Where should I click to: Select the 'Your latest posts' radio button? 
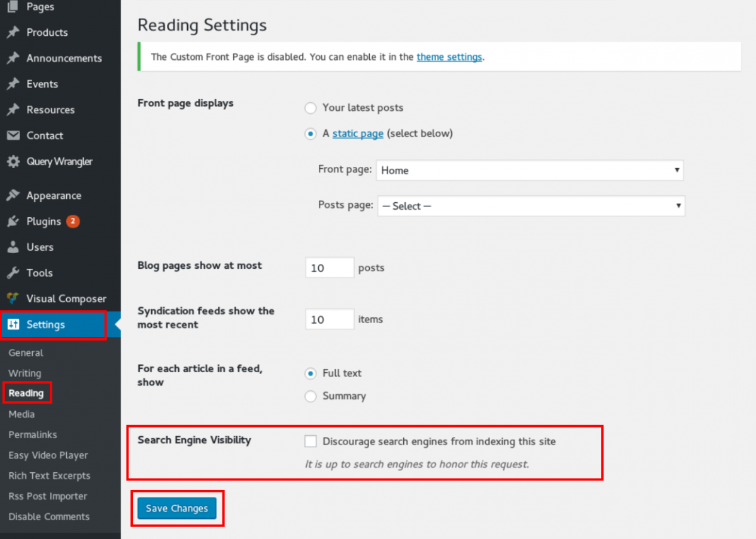pyautogui.click(x=311, y=108)
